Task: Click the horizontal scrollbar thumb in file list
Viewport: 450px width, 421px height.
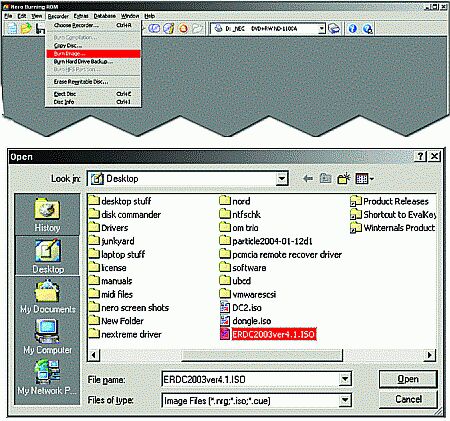Action: point(262,355)
